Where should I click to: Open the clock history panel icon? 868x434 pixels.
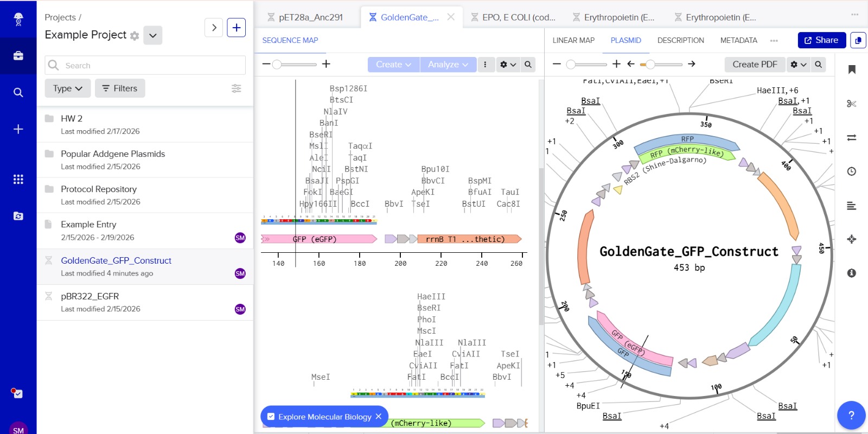coord(852,171)
